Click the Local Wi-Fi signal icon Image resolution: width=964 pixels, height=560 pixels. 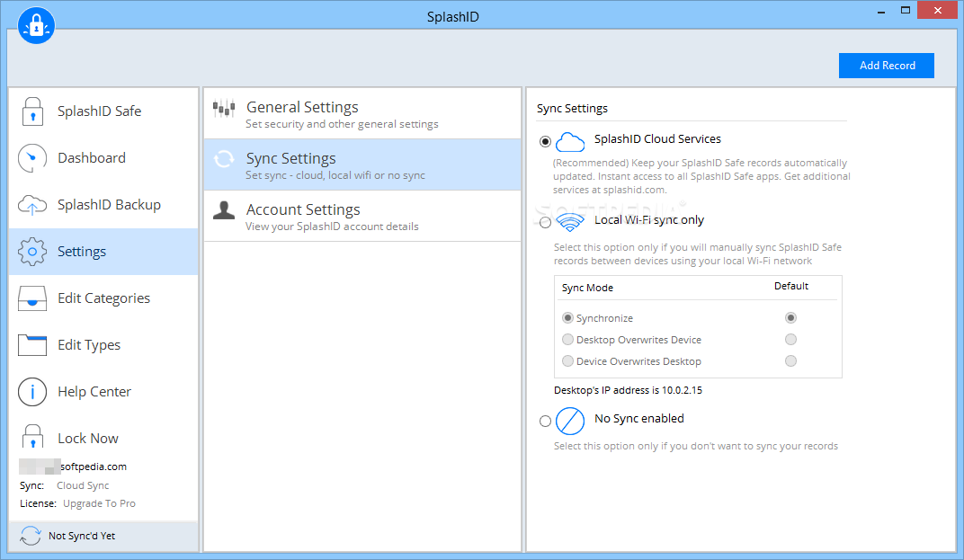coord(570,222)
